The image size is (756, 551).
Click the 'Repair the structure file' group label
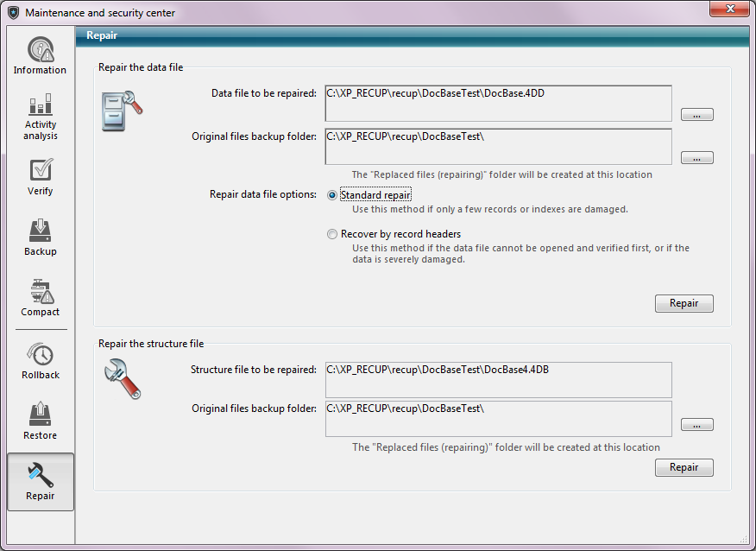coord(151,344)
